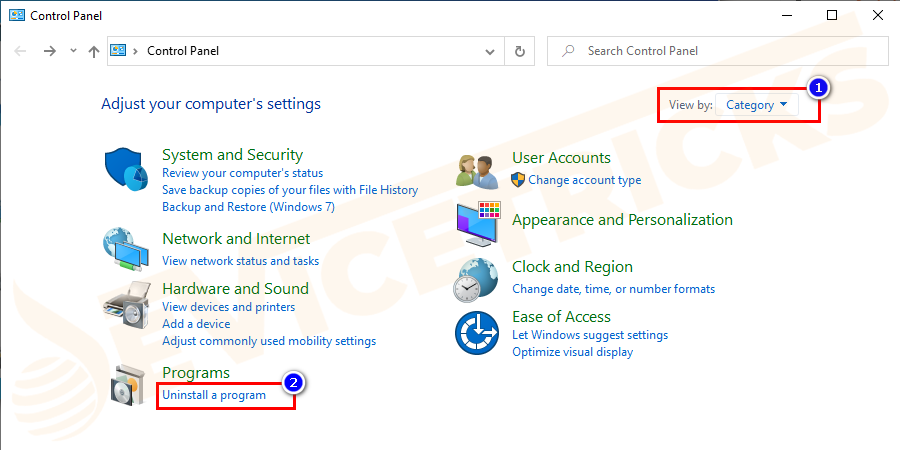Click the Search Control Panel field
This screenshot has width=900, height=450.
tap(717, 51)
